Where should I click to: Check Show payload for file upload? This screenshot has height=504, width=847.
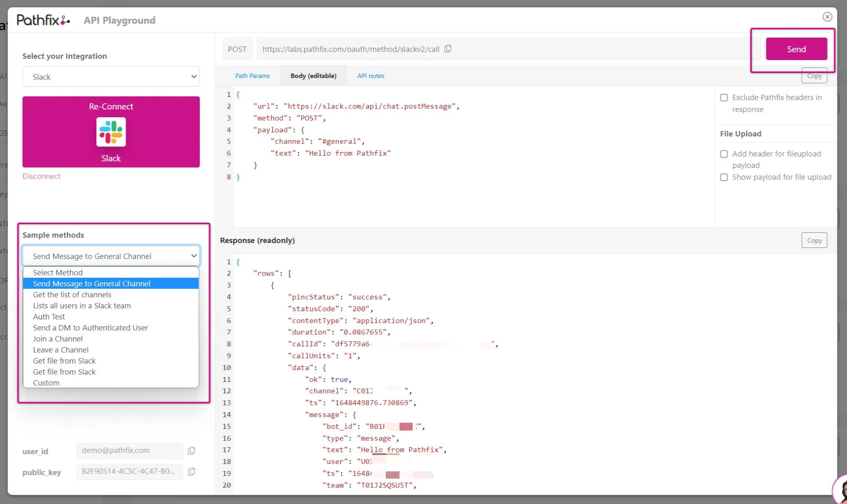(724, 177)
